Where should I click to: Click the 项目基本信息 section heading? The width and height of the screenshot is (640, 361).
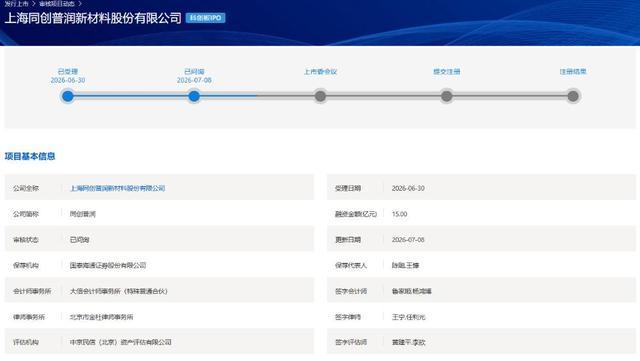[30, 156]
